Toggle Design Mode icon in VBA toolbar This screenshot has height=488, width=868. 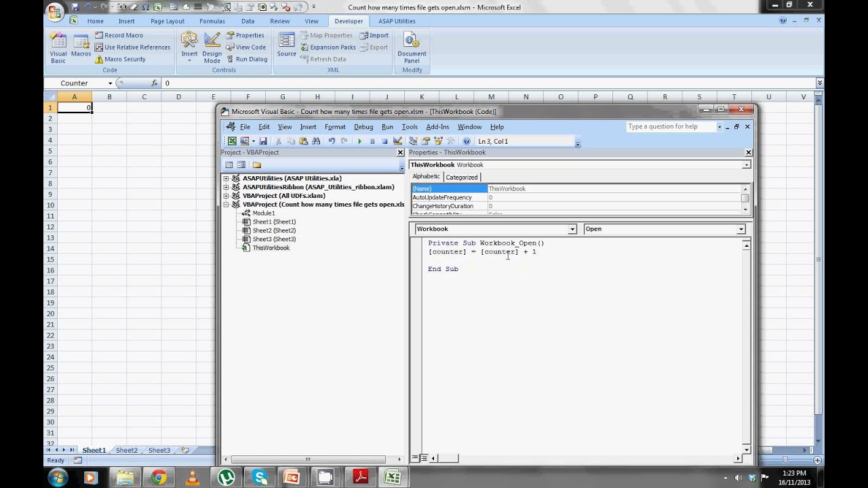pos(397,141)
